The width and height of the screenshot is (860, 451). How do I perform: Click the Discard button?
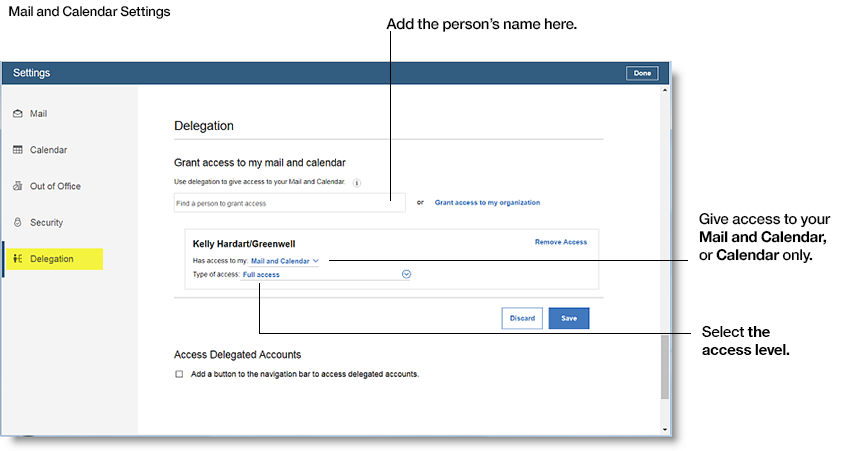click(x=522, y=318)
